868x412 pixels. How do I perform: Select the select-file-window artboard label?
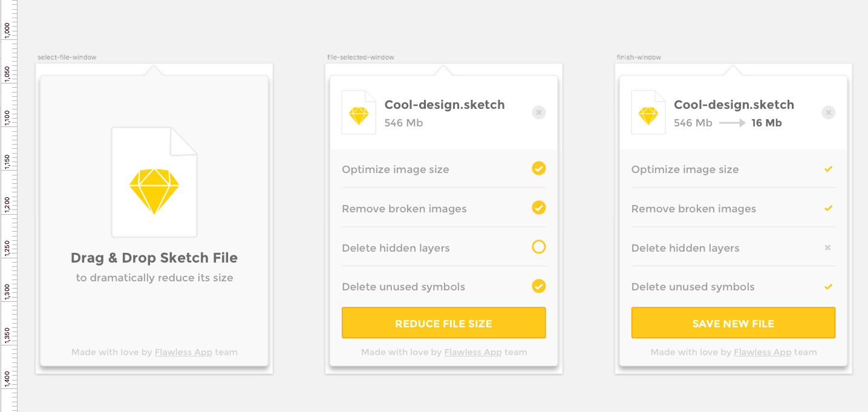(x=67, y=57)
